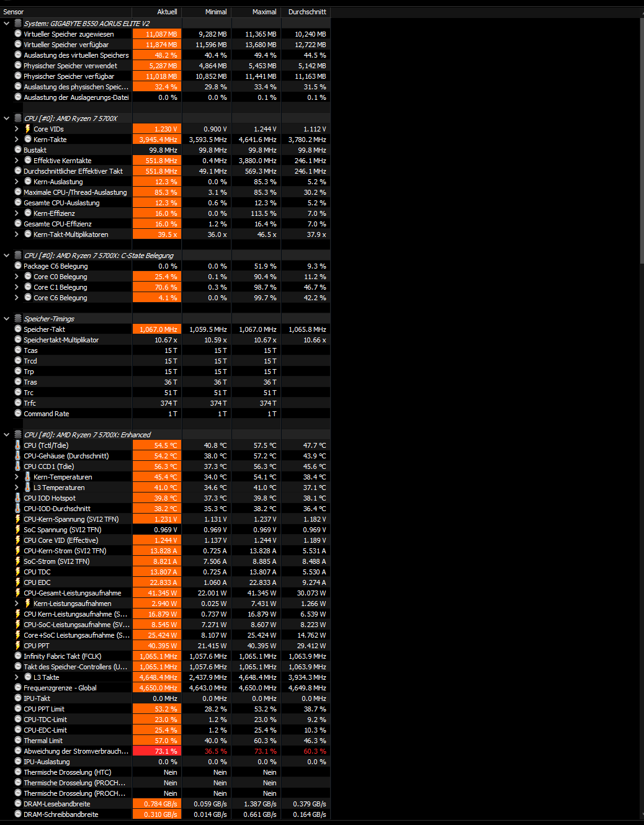Expand the Effektive Kerntakte row
Image resolution: width=644 pixels, height=825 pixels.
[17, 161]
